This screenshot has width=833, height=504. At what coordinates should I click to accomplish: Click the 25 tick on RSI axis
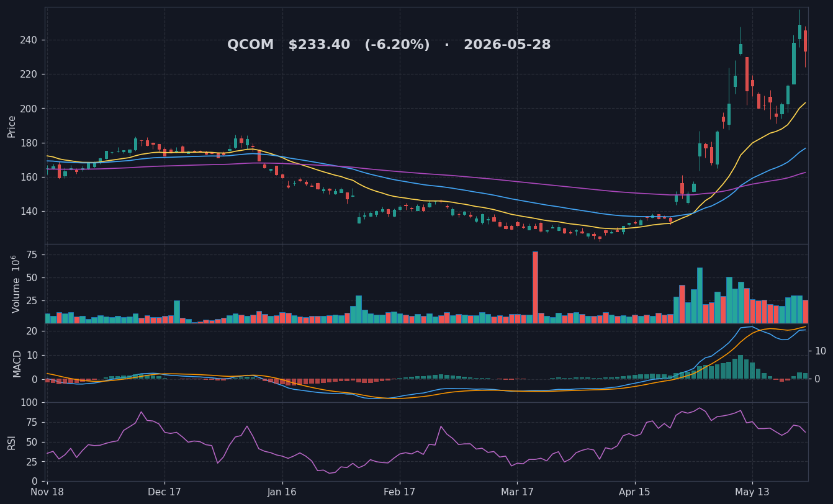pos(32,462)
